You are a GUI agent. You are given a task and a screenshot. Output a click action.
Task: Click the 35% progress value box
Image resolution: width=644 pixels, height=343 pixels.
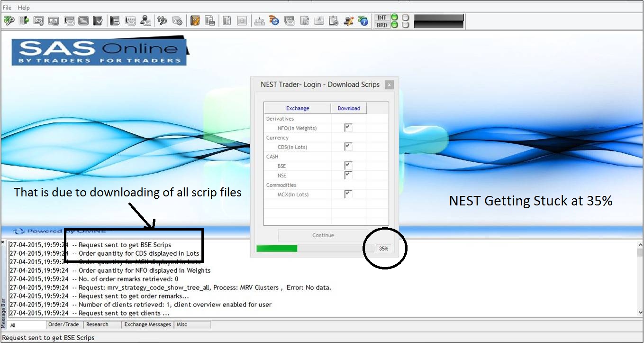tap(384, 249)
